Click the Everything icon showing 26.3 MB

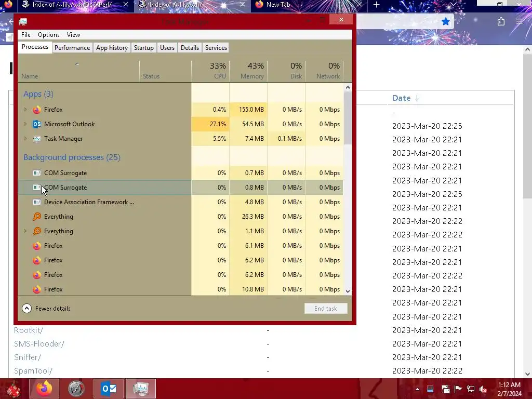tap(37, 217)
